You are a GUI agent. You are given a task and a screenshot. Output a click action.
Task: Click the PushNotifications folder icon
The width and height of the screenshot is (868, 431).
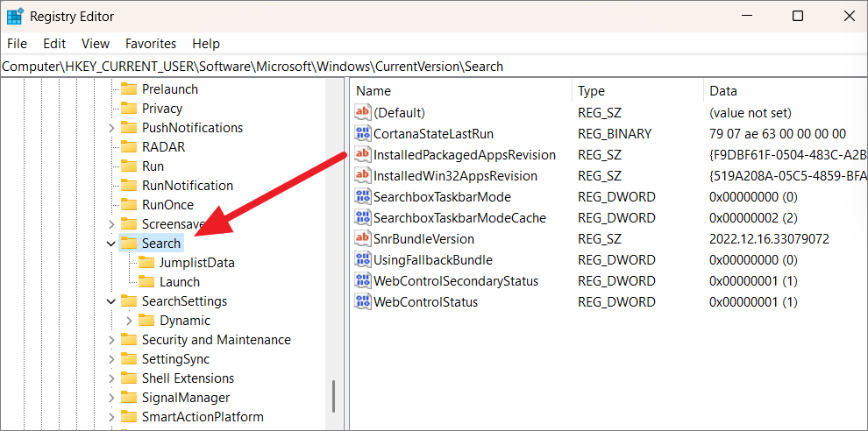coord(128,128)
